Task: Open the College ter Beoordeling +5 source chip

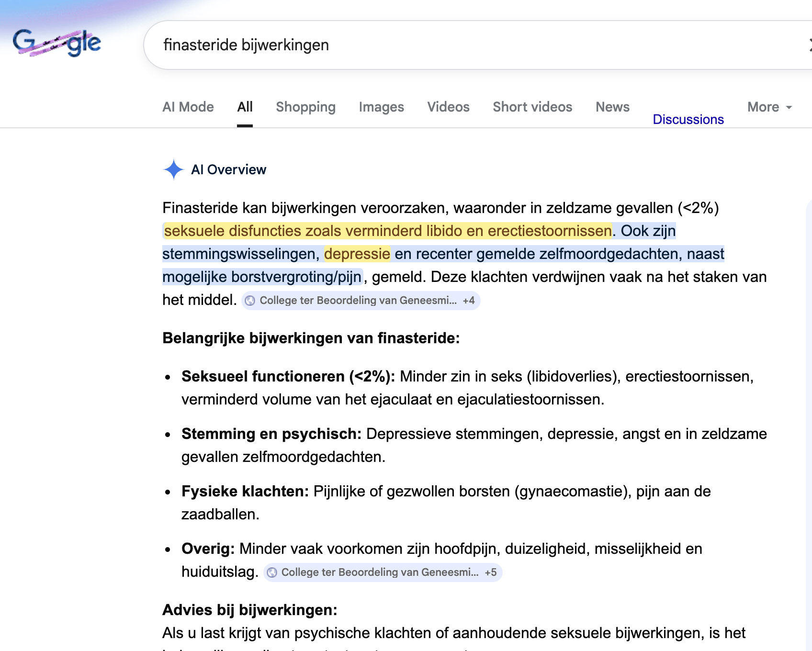Action: 383,572
